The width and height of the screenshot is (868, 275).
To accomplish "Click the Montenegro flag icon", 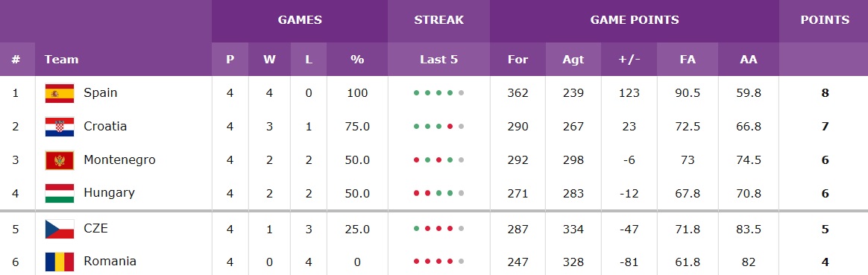I will [x=59, y=160].
